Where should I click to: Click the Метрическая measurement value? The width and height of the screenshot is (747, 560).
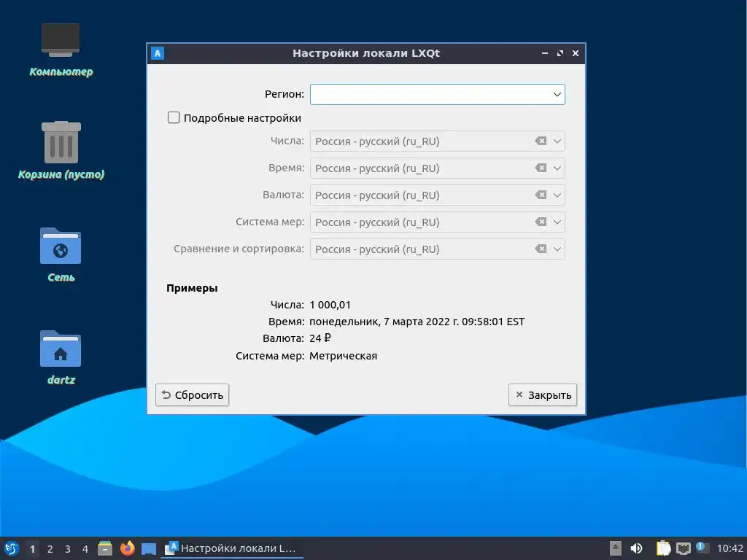click(x=343, y=356)
